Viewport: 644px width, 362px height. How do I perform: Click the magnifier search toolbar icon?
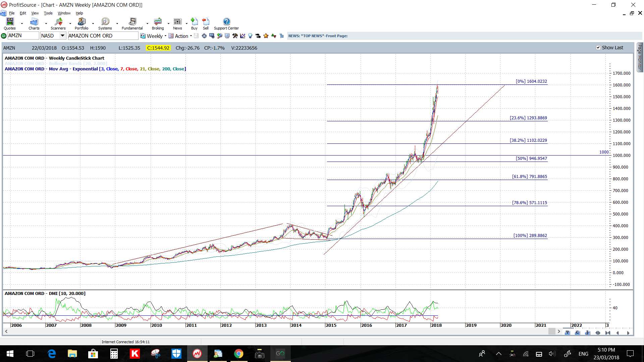[x=219, y=36]
